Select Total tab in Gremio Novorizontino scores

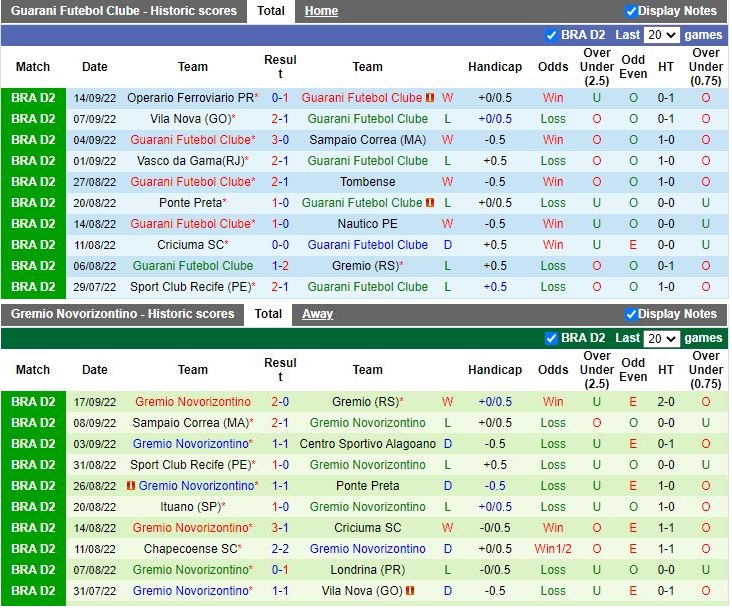[268, 314]
